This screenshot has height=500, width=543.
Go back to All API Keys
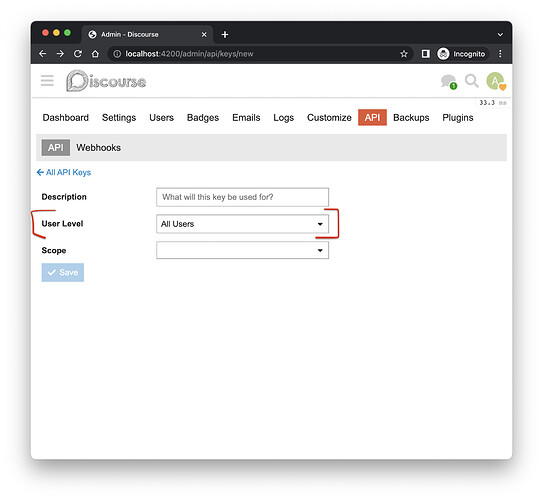pos(64,172)
